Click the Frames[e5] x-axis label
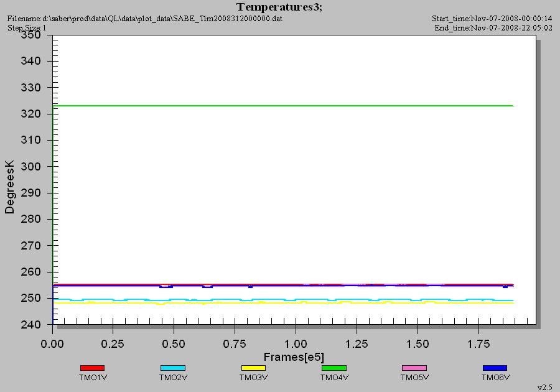The height and width of the screenshot is (392, 560). coord(294,357)
